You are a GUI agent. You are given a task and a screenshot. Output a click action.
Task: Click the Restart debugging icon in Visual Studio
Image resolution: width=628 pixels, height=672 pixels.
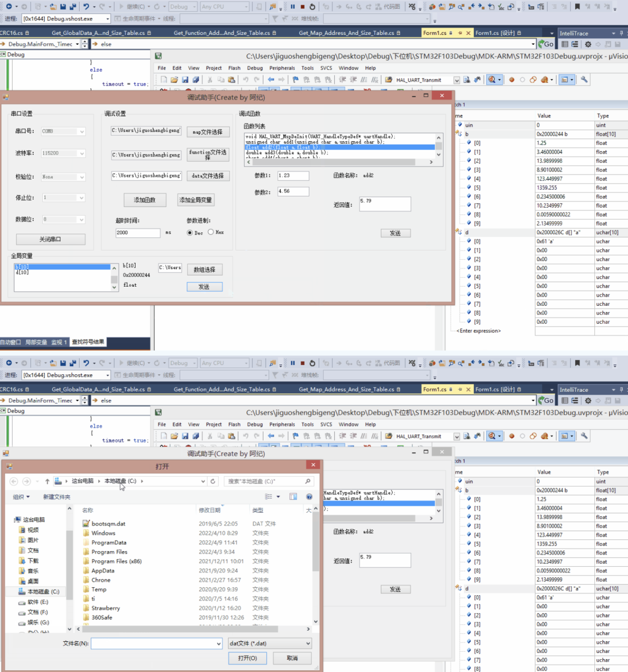point(313,6)
